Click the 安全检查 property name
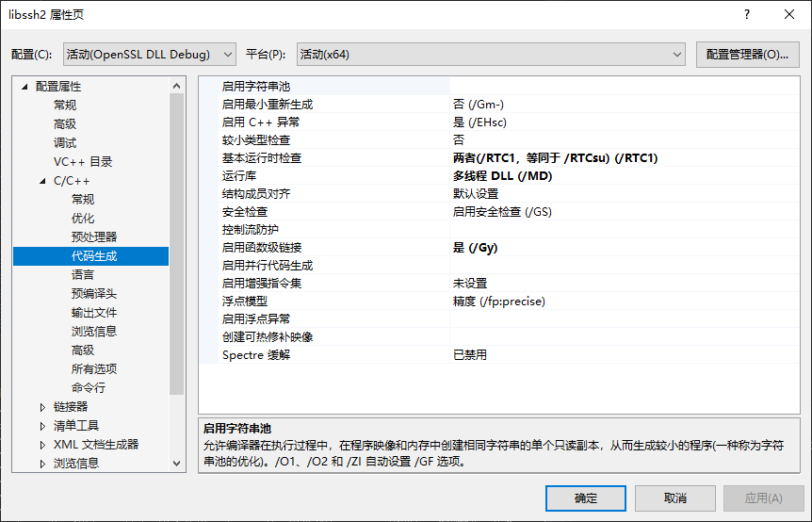Screen dimensions: 812x522 [x=244, y=212]
